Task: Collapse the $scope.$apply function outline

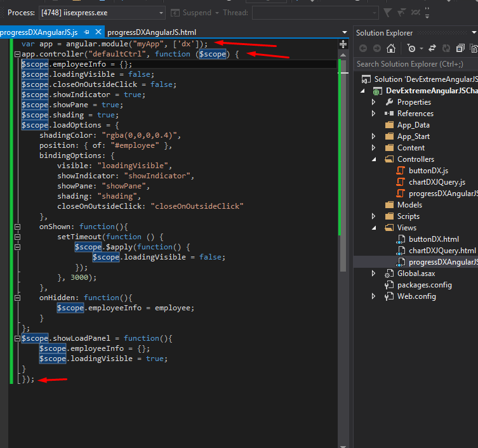Action: 17,247
